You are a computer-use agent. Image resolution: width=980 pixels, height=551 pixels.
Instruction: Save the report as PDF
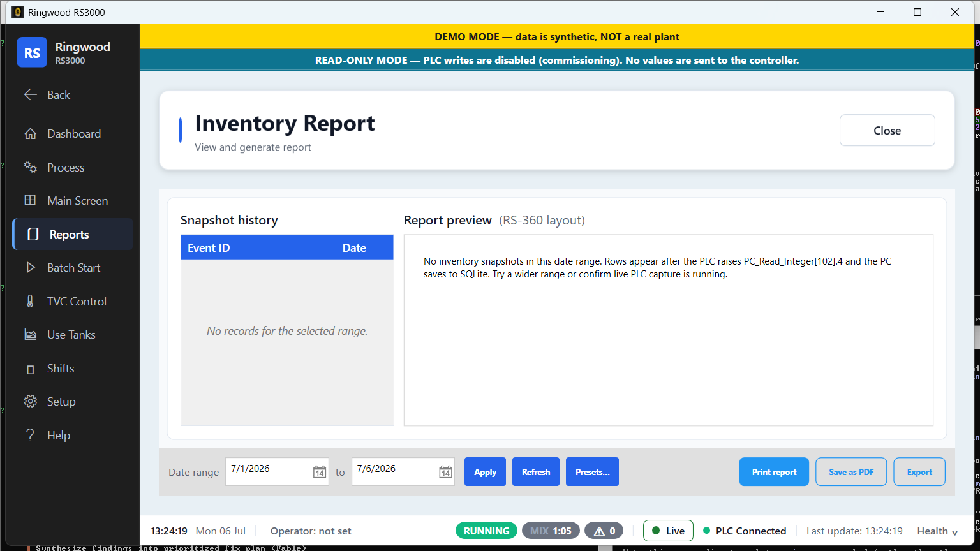(851, 472)
